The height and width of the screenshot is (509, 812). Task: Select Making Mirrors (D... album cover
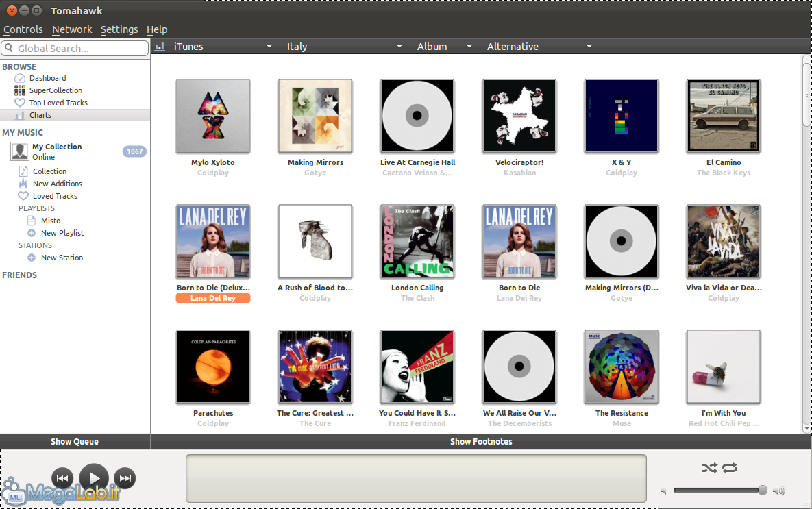tap(622, 241)
